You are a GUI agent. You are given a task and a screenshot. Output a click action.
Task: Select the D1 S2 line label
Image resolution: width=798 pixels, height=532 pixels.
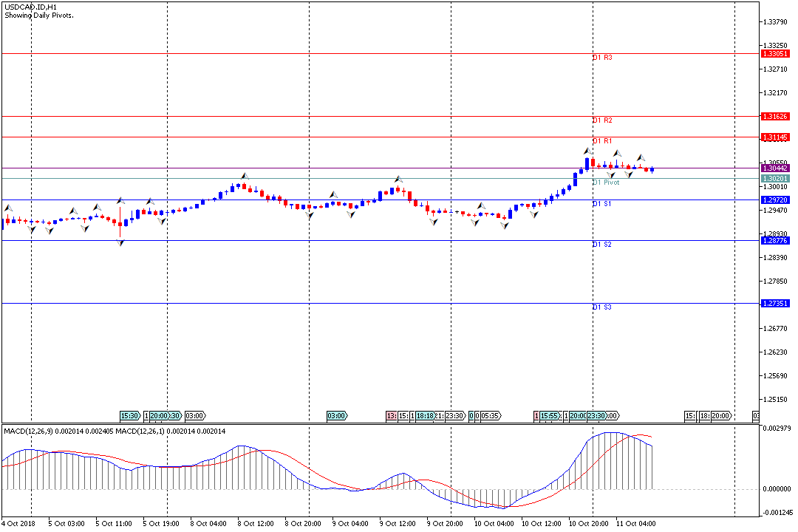tap(602, 245)
